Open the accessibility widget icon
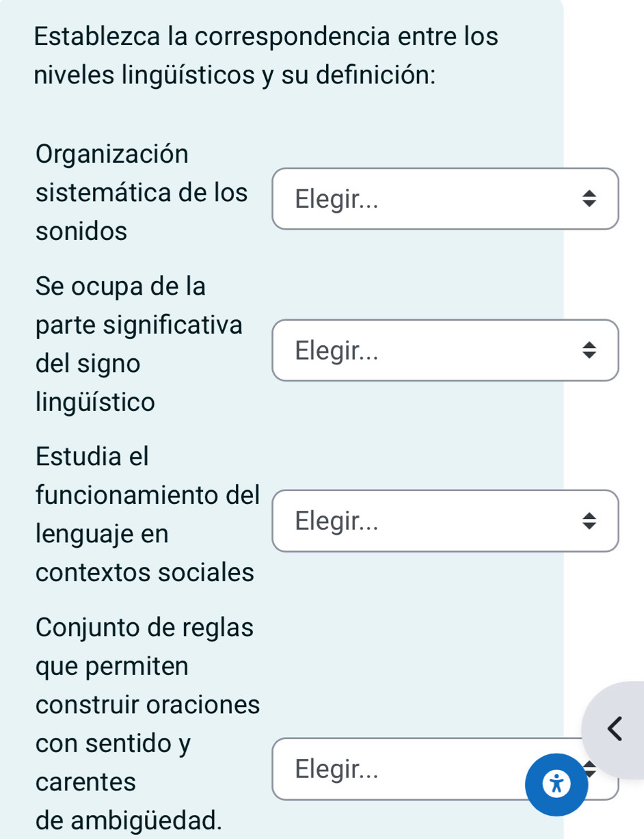Screen dimensions: 644x839 (x=556, y=784)
